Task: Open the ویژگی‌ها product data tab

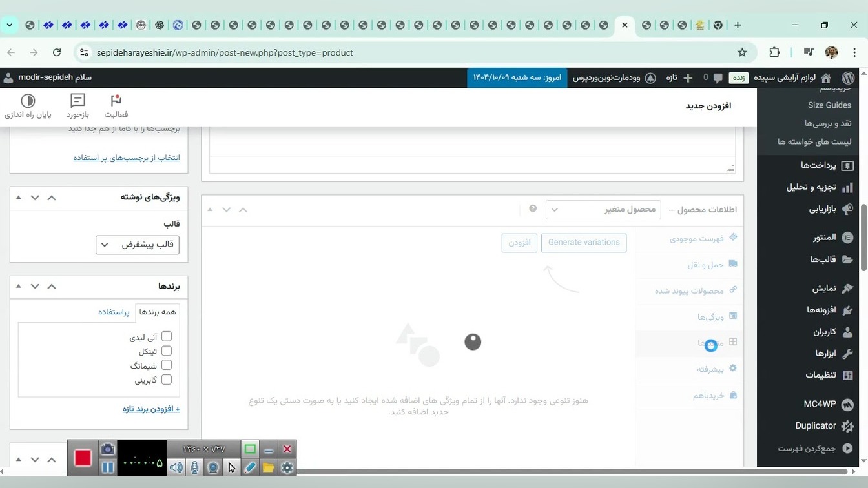Action: point(710,317)
